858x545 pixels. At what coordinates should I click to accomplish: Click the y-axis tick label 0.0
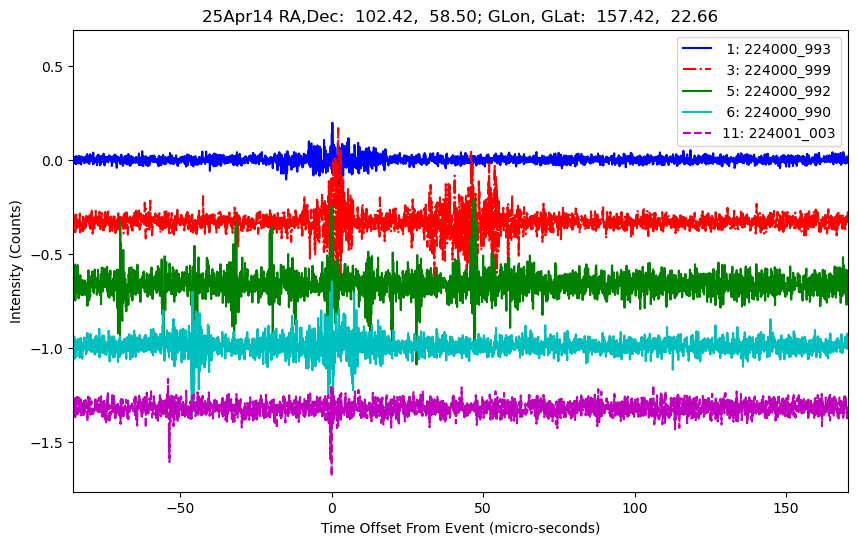click(x=53, y=161)
